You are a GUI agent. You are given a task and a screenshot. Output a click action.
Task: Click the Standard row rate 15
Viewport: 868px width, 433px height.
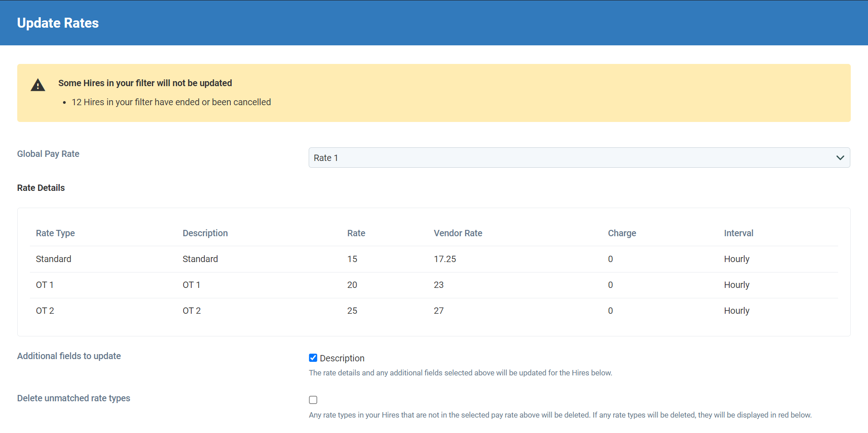[x=352, y=259]
